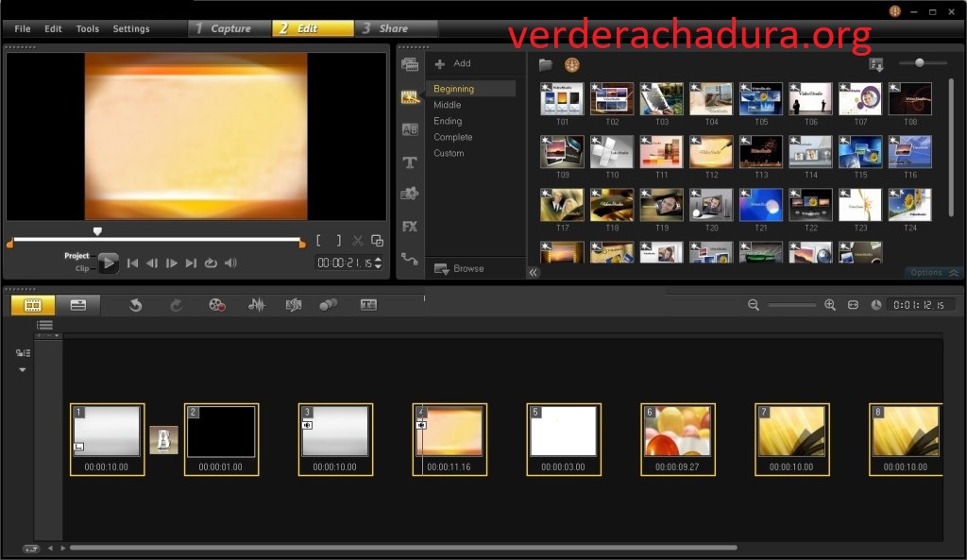Step to the previous frame

point(152,263)
